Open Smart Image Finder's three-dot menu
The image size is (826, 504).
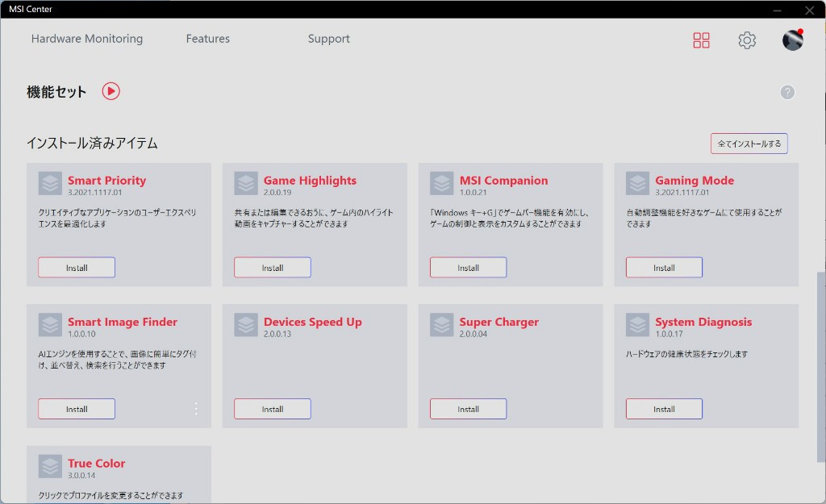pos(196,409)
